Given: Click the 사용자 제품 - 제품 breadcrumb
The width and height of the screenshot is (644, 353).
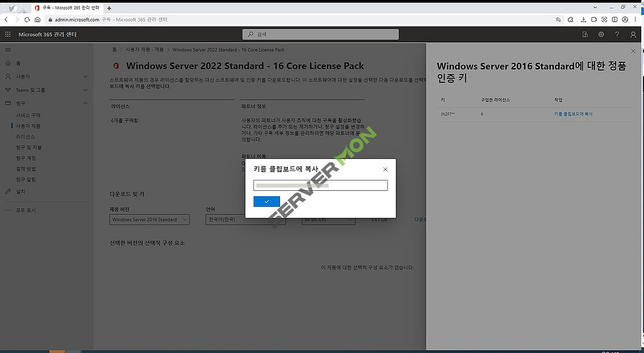Looking at the screenshot, I should 144,50.
